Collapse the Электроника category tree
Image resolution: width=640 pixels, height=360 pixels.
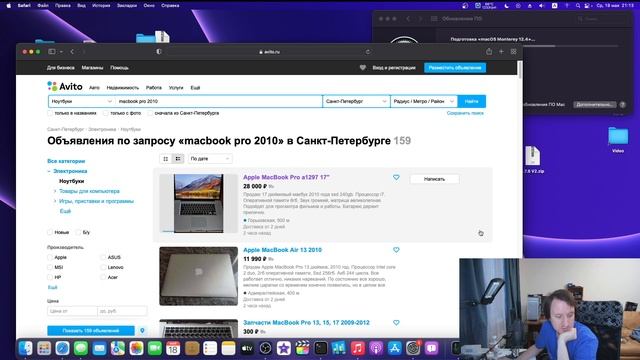pyautogui.click(x=49, y=171)
